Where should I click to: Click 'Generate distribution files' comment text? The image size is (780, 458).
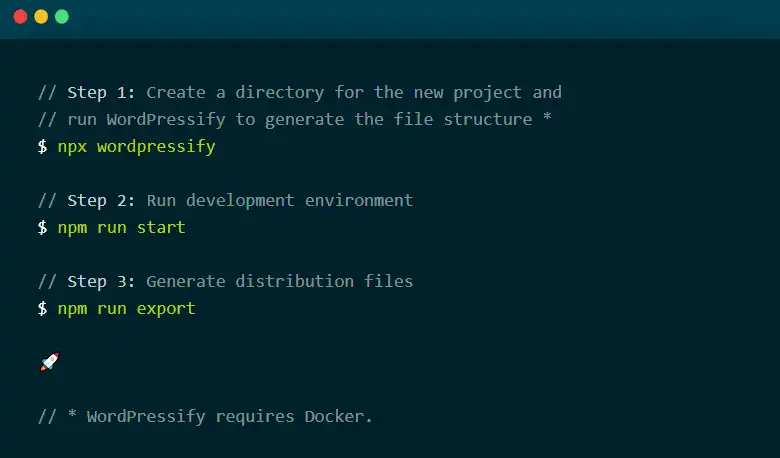(280, 281)
